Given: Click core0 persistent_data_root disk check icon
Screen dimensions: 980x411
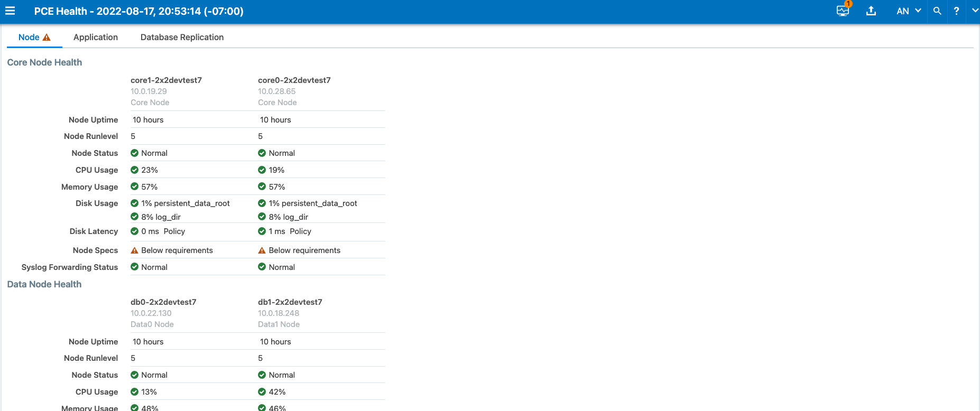Looking at the screenshot, I should [262, 203].
